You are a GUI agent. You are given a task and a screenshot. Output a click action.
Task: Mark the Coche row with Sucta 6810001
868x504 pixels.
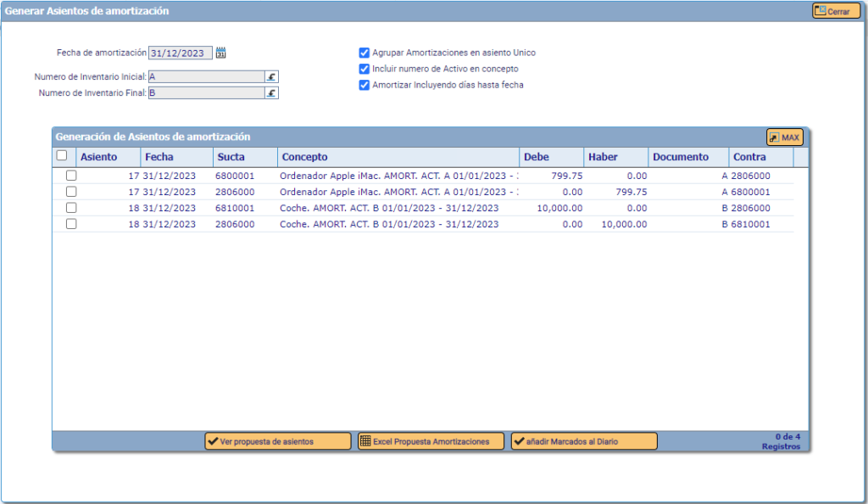[71, 208]
